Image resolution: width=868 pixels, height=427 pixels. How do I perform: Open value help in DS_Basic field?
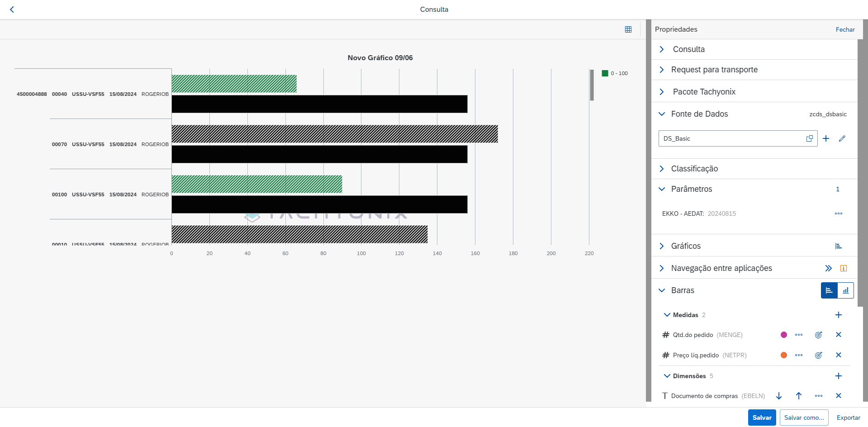(809, 139)
